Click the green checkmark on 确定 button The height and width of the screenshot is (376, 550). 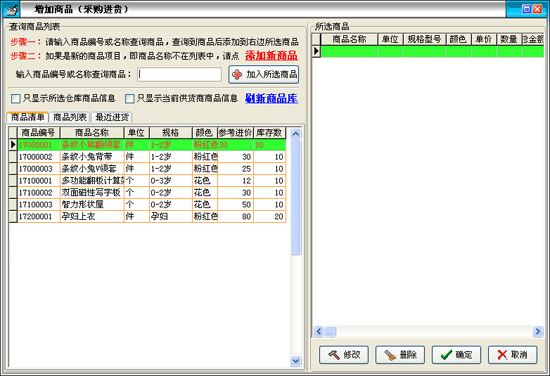[x=446, y=355]
